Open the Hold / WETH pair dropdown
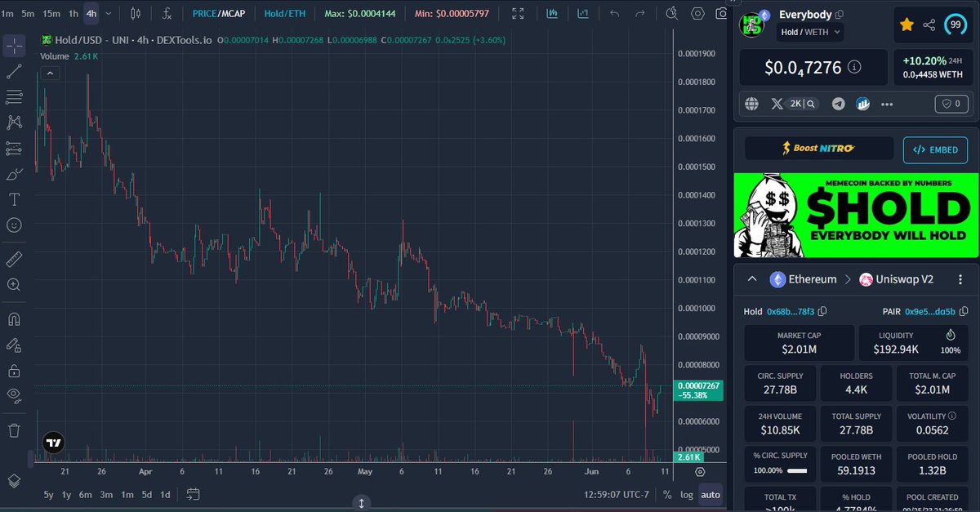Screen dimensions: 980x512 (x=811, y=32)
